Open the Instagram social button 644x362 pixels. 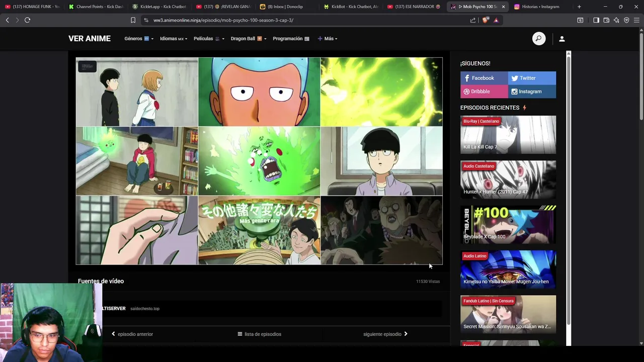click(532, 92)
